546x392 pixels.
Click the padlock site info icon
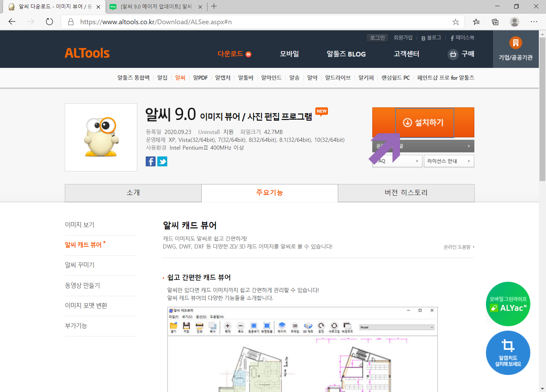point(71,22)
